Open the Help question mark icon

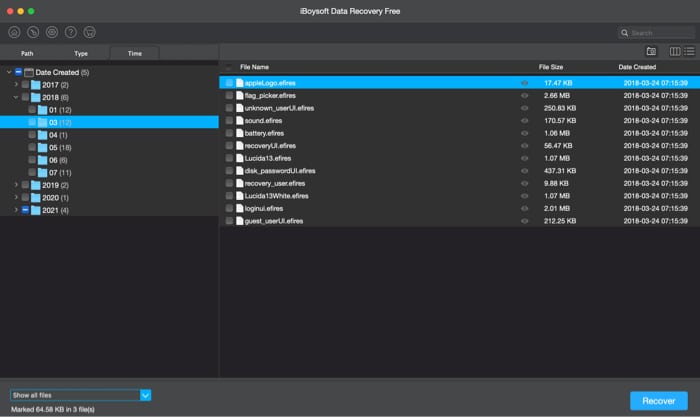[71, 32]
